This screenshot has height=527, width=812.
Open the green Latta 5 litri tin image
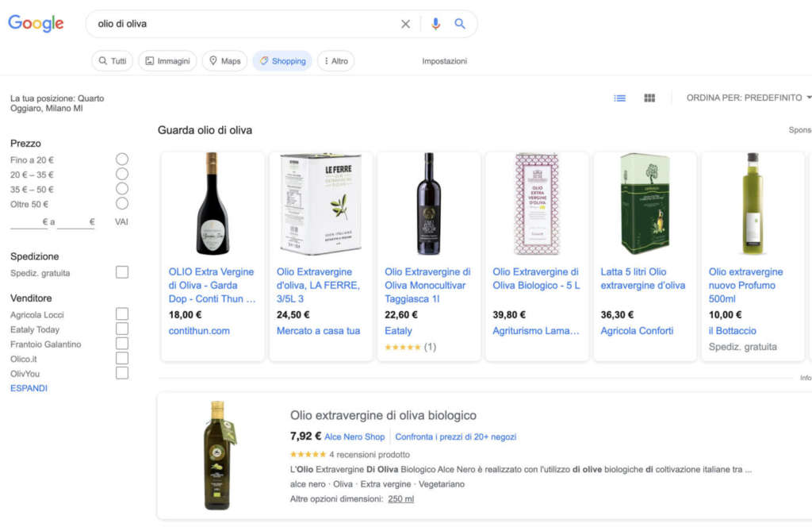pos(645,204)
